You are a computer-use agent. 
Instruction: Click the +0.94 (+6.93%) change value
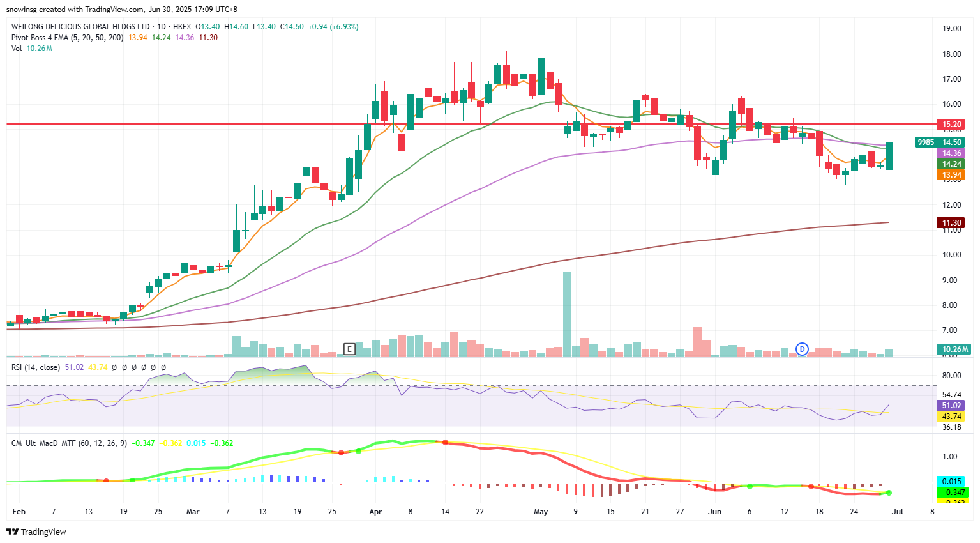coord(333,27)
